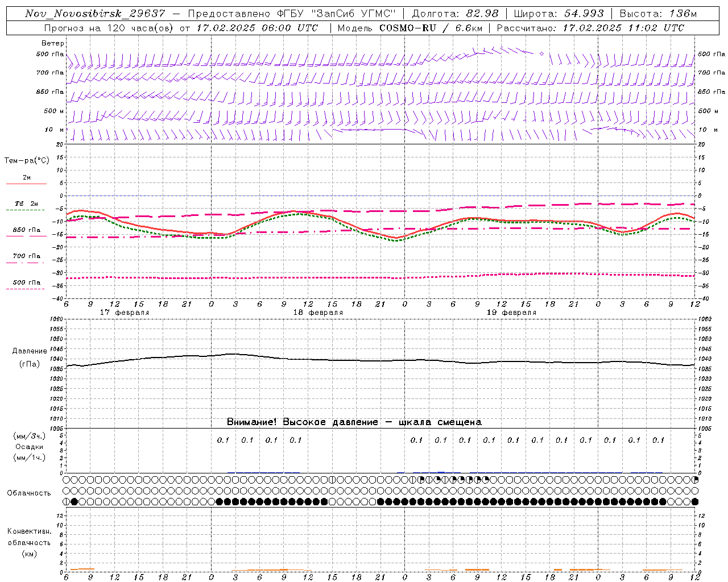Select the model name COSMO-RU / 6.6км
This screenshot has width=728, height=582.
pyautogui.click(x=431, y=28)
